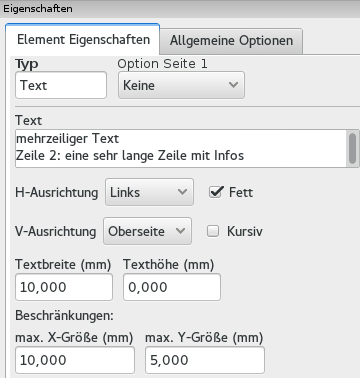Click the Beschränkungen section label
360x378 pixels.
point(65,315)
